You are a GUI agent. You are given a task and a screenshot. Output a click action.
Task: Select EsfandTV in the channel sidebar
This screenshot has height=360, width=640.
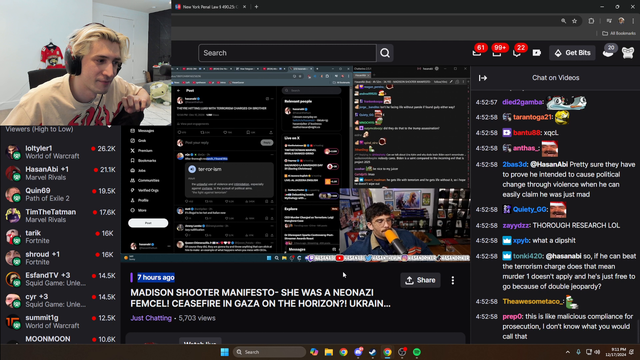point(60,279)
